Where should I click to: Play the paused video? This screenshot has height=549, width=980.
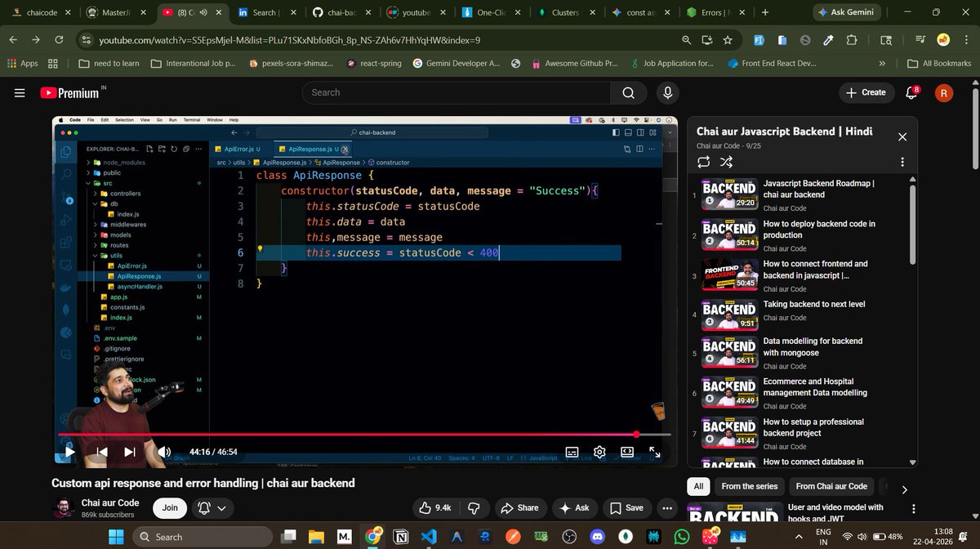click(x=70, y=451)
